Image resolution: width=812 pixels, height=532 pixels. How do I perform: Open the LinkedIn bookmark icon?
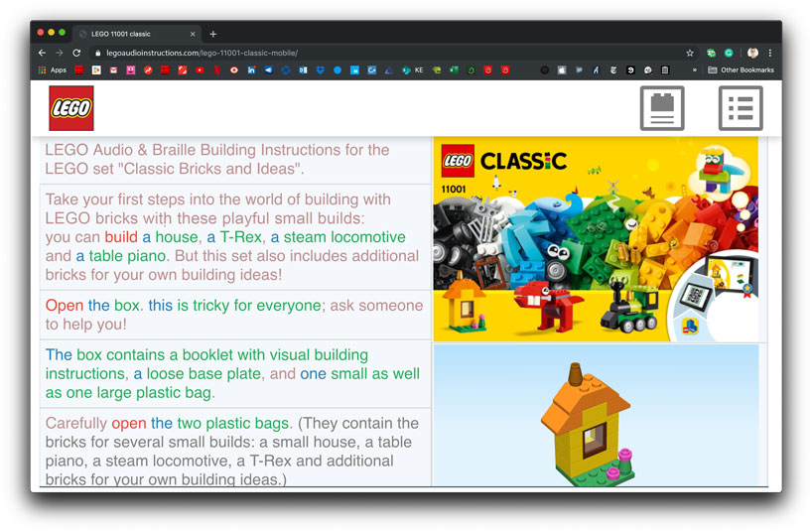pyautogui.click(x=252, y=70)
